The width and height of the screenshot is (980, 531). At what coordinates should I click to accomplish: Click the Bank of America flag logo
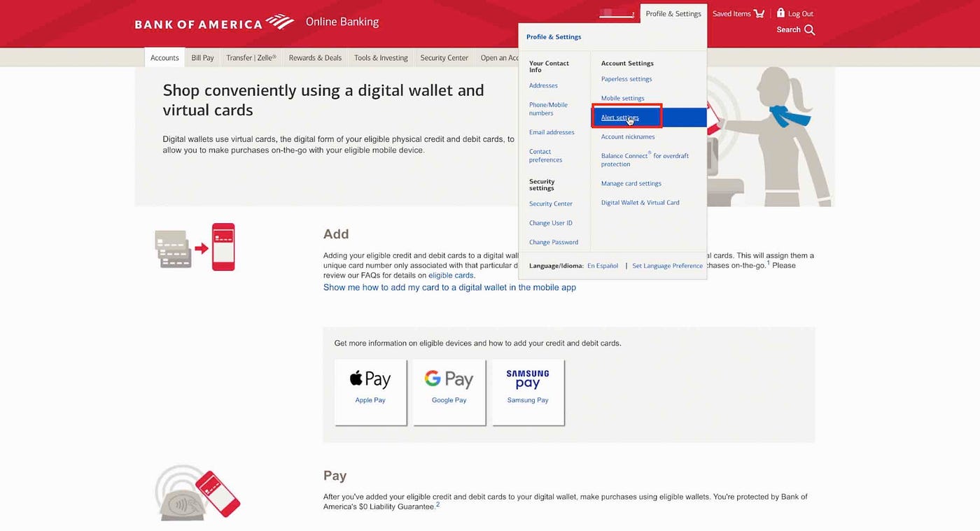[280, 22]
